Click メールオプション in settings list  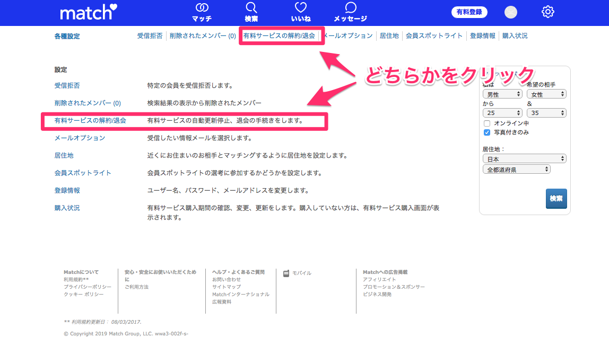point(80,138)
